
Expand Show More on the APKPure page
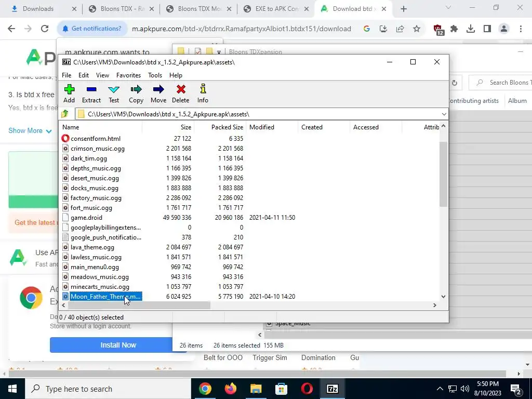(30, 130)
